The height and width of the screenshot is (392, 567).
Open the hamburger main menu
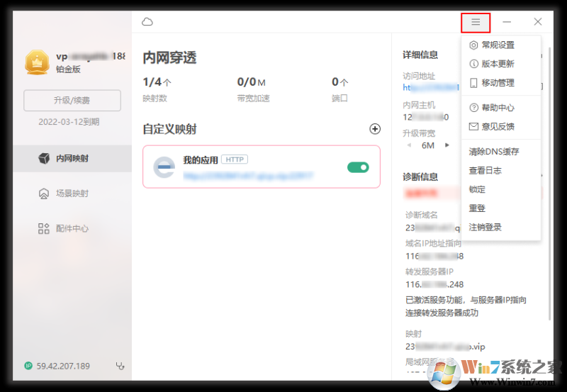[476, 23]
